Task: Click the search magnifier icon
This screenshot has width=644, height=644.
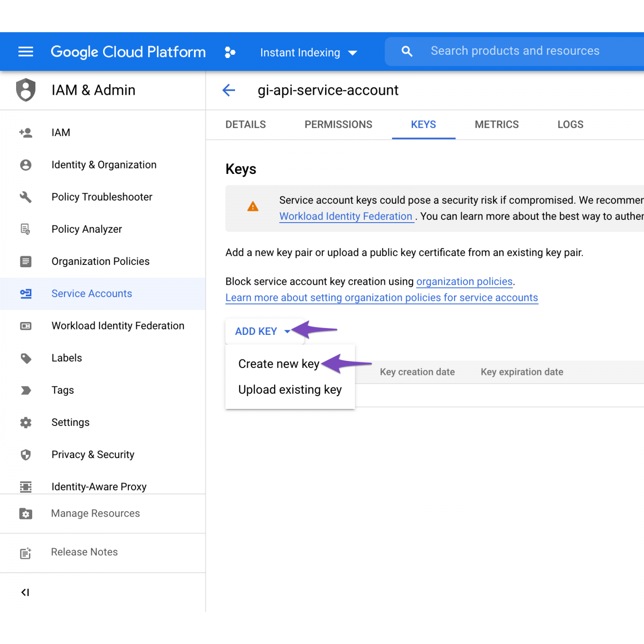Action: pyautogui.click(x=407, y=51)
